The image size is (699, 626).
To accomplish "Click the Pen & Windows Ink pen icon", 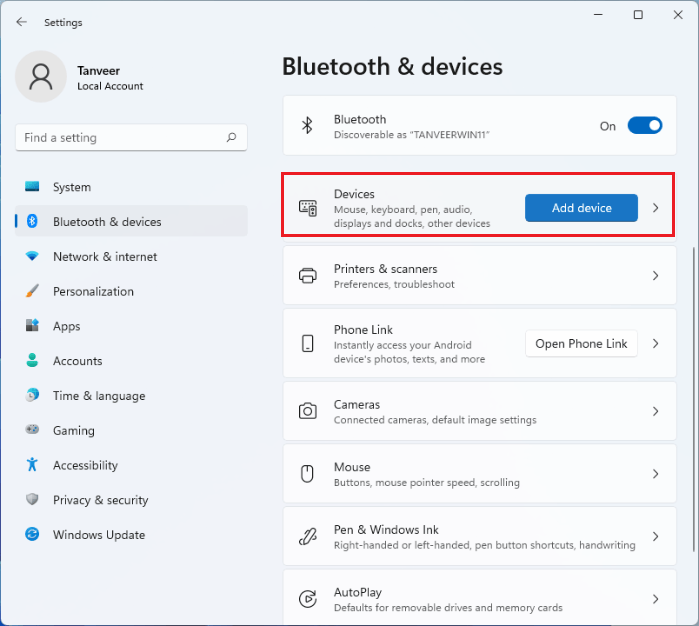I will 308,536.
